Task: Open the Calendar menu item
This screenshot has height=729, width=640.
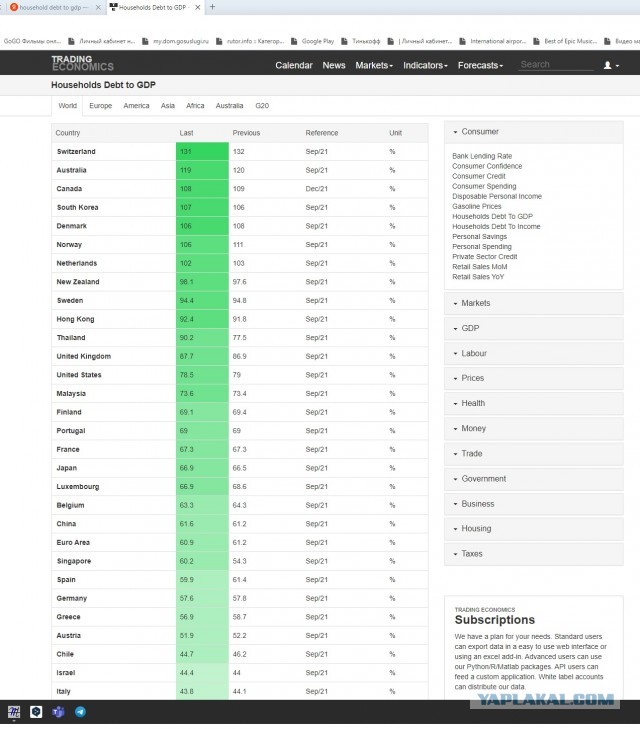Action: tap(294, 66)
